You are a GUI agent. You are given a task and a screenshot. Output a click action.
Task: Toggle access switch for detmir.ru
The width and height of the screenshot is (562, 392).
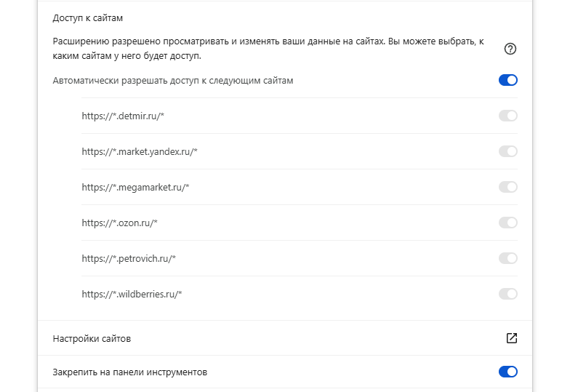click(x=507, y=116)
